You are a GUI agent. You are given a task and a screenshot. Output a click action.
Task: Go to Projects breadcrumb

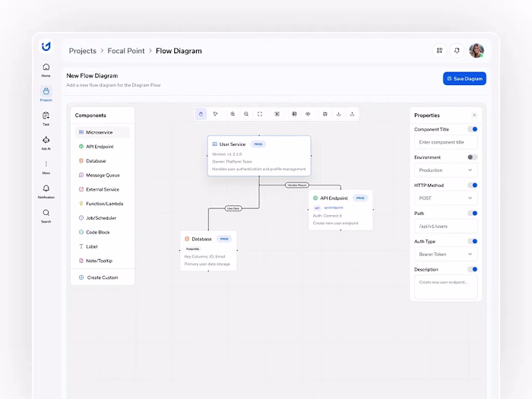pos(82,51)
